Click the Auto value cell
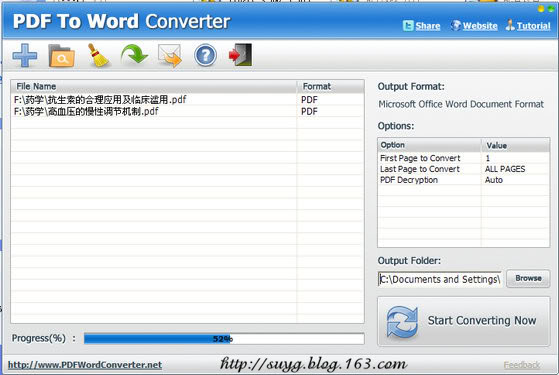This screenshot has width=559, height=375. (494, 180)
